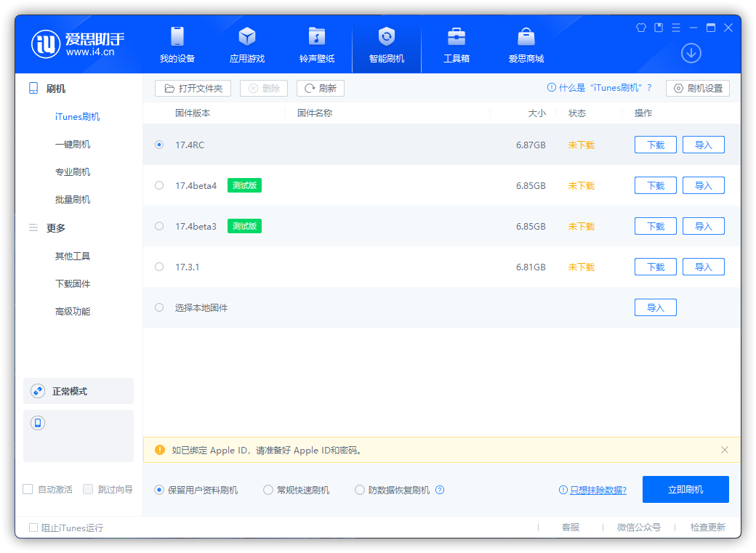Open the 专业刷机 sidebar item
The height and width of the screenshot is (553, 756).
coord(73,172)
